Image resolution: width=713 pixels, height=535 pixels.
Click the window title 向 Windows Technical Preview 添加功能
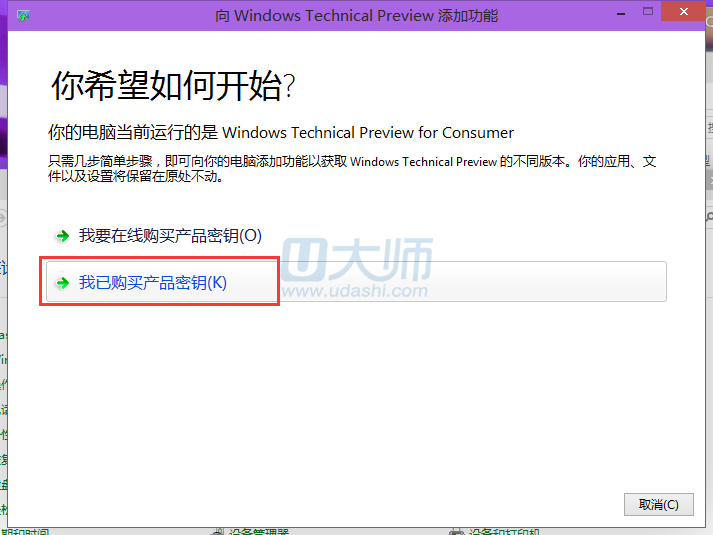click(356, 16)
